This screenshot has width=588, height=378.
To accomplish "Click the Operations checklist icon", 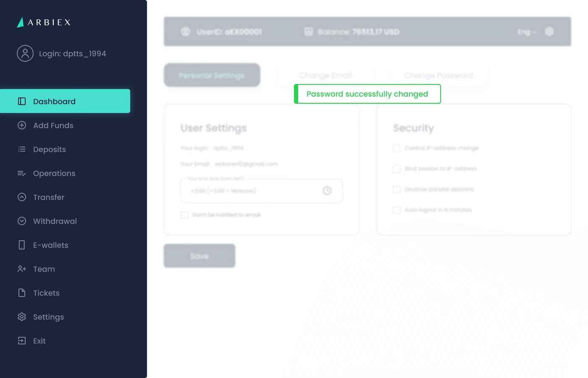I will coord(22,173).
